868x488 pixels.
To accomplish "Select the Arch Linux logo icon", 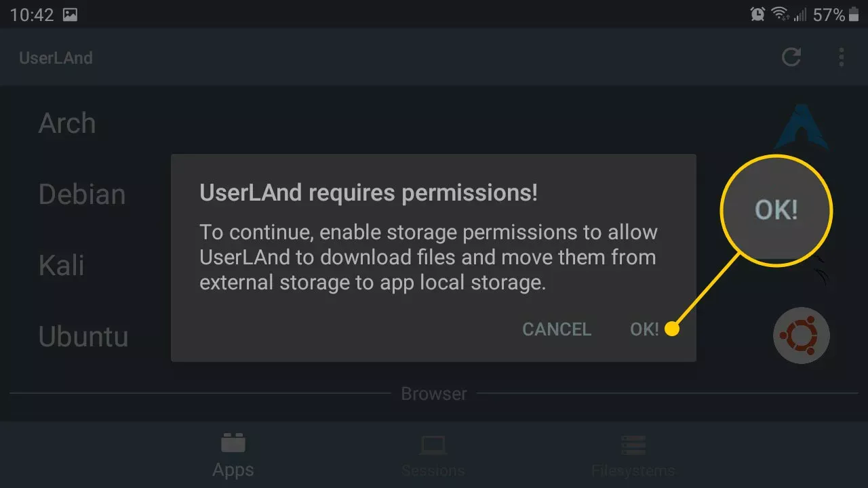I will click(801, 127).
